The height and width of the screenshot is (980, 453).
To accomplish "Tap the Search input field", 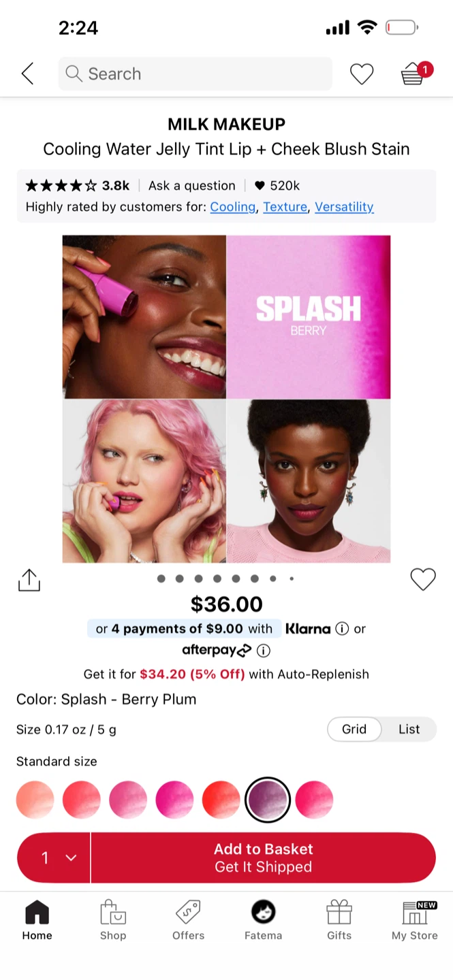I will click(x=196, y=73).
